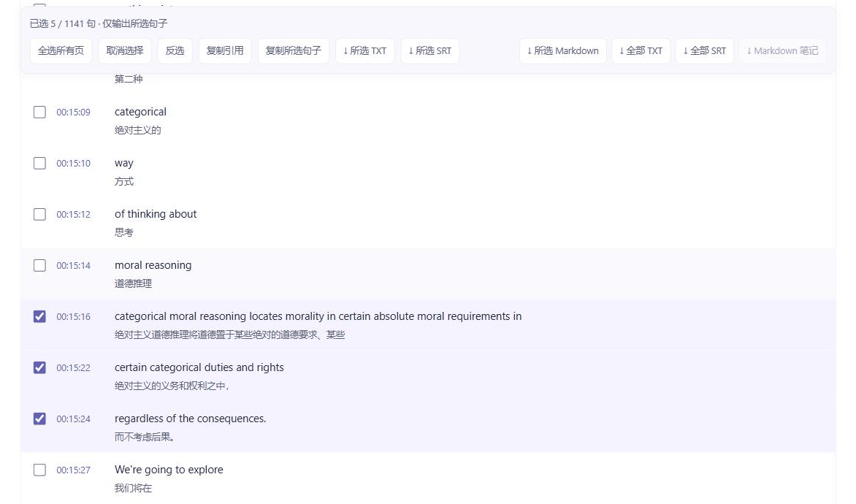
Task: Jump to timestamp 00:15:10
Action: [73, 164]
